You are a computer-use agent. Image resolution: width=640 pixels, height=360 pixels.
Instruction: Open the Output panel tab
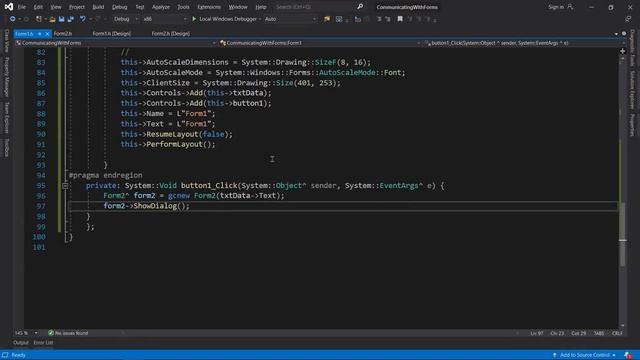21,342
